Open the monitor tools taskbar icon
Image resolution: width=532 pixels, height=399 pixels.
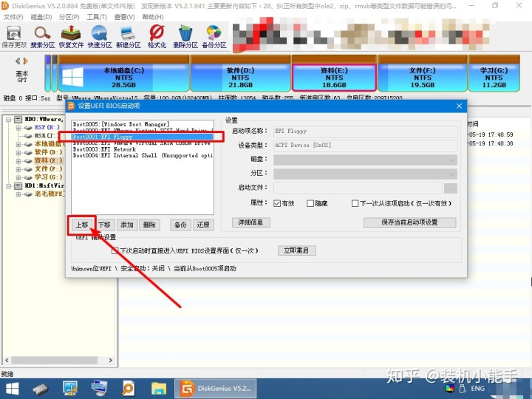(x=70, y=389)
